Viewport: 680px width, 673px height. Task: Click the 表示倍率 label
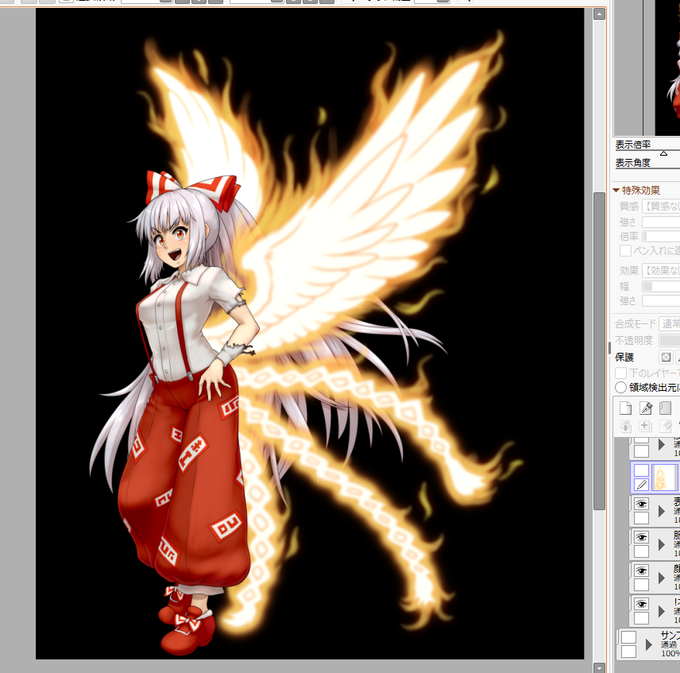coord(633,144)
